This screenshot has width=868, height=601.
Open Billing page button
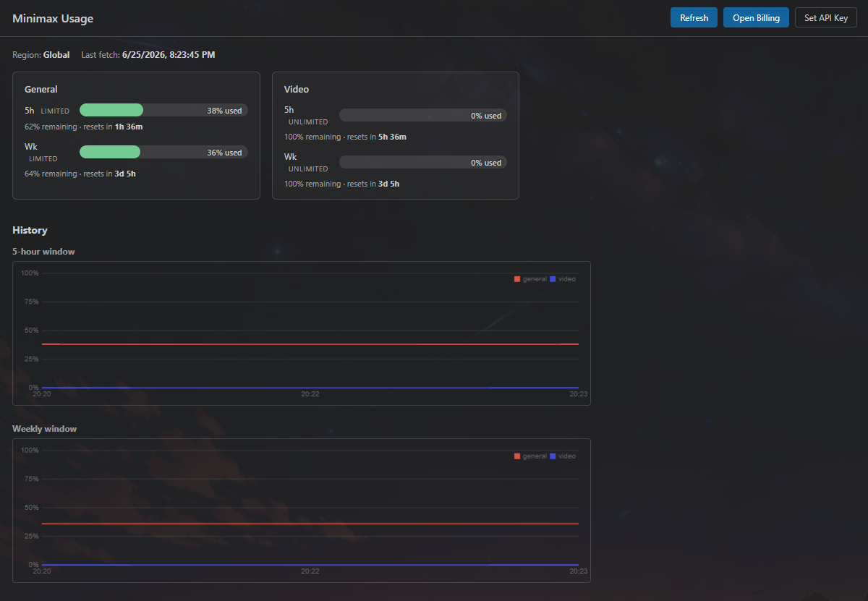tap(756, 18)
